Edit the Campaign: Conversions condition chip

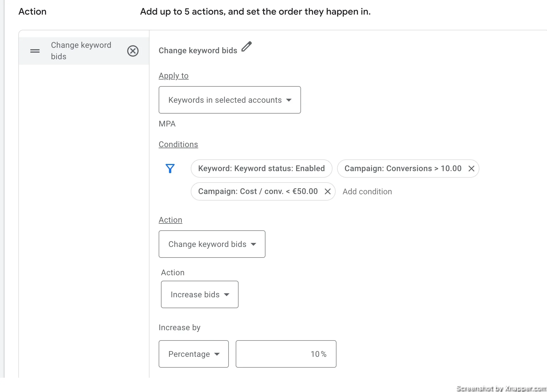point(403,169)
